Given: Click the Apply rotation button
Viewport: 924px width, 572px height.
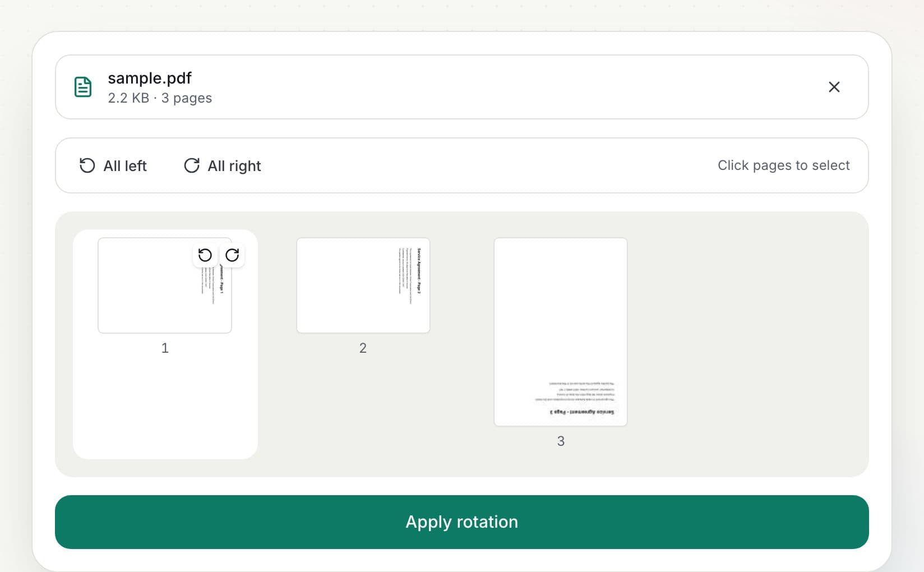Looking at the screenshot, I should pos(462,522).
